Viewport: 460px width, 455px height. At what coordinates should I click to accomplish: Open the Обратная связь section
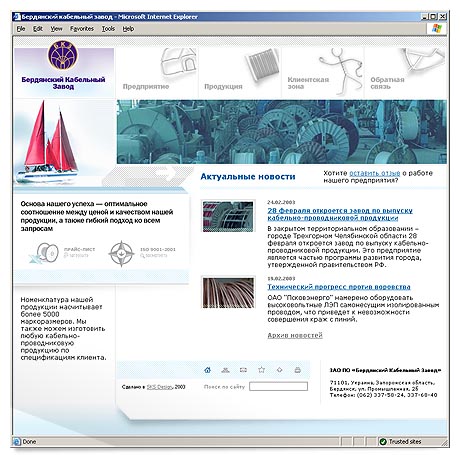pyautogui.click(x=387, y=83)
